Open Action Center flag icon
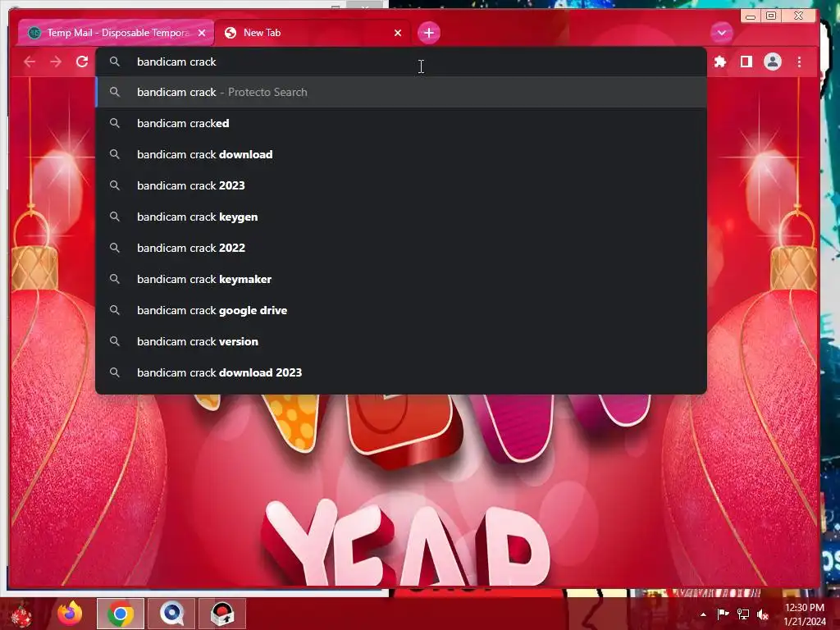The height and width of the screenshot is (630, 840). [723, 614]
